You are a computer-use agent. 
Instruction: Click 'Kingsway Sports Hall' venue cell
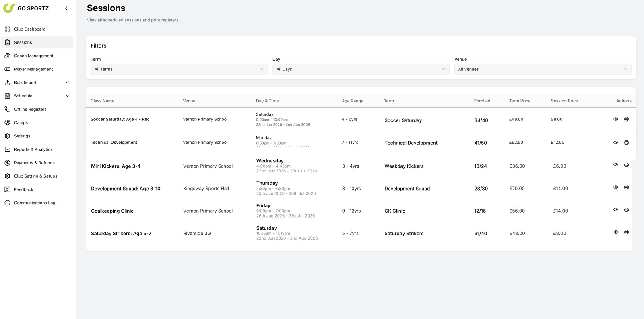(x=206, y=188)
